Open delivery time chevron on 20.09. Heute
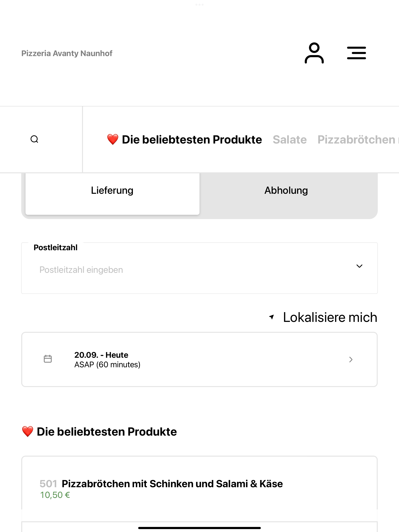The image size is (399, 532). (351, 359)
